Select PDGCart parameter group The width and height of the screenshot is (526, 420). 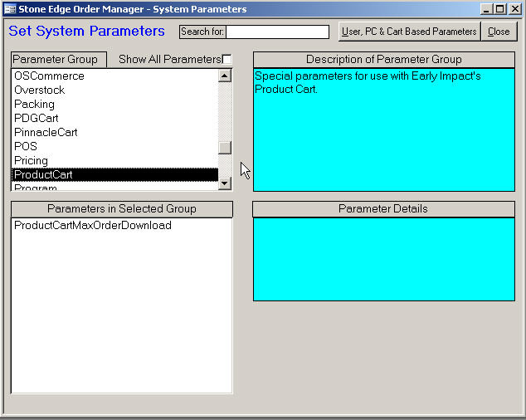point(114,118)
